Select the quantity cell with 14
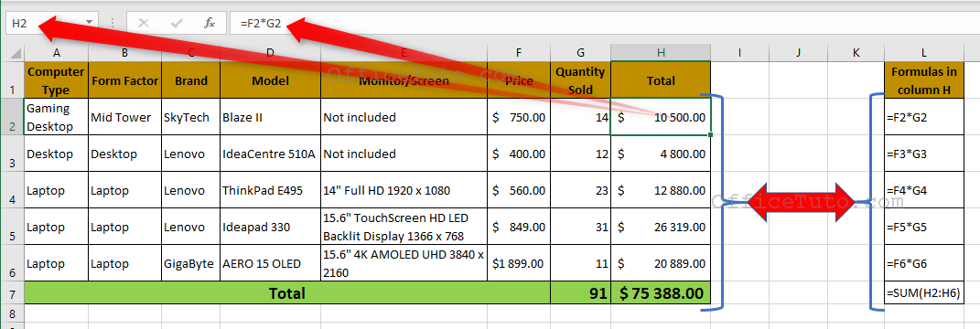The height and width of the screenshot is (329, 980). pos(581,116)
